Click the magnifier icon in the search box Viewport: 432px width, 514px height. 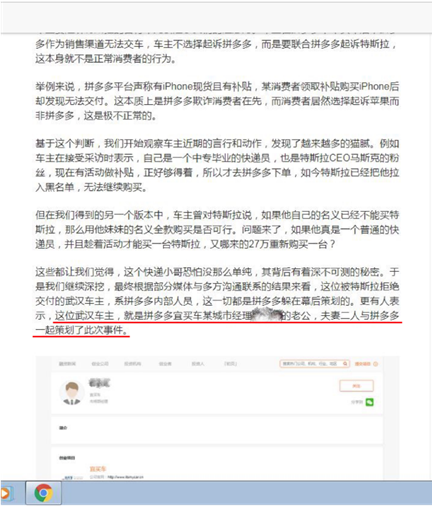pos(345,364)
